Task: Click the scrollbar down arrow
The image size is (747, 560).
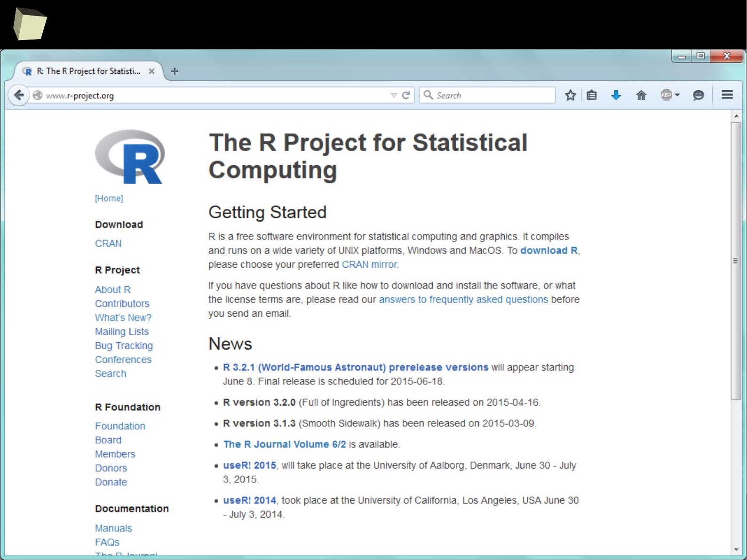Action: pos(736,549)
